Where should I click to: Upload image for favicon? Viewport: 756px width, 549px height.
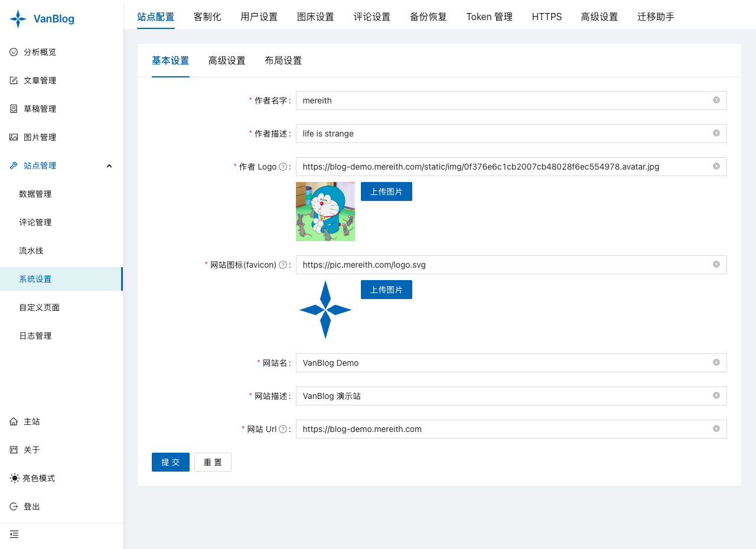[386, 290]
